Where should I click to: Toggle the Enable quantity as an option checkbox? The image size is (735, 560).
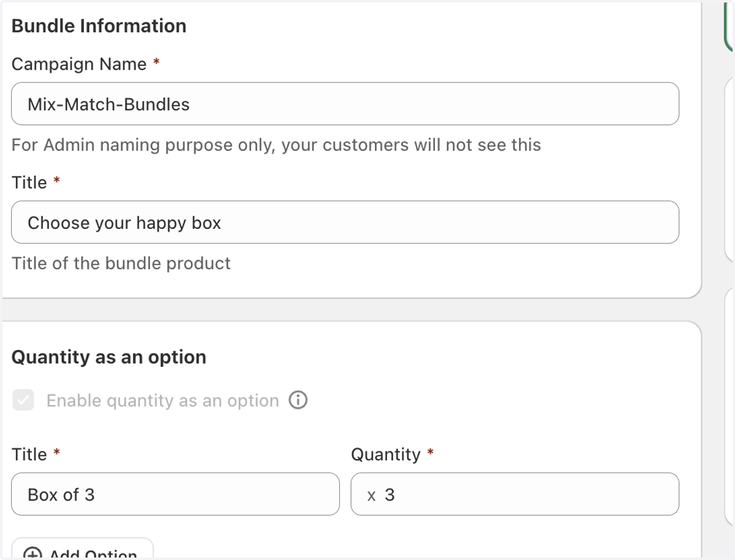pos(23,400)
